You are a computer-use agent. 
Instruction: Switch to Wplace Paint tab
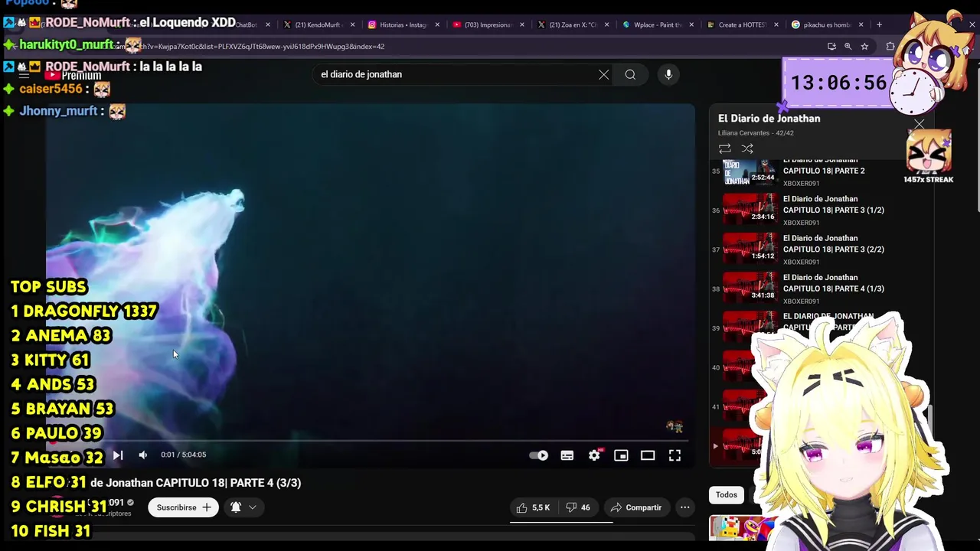click(x=657, y=24)
